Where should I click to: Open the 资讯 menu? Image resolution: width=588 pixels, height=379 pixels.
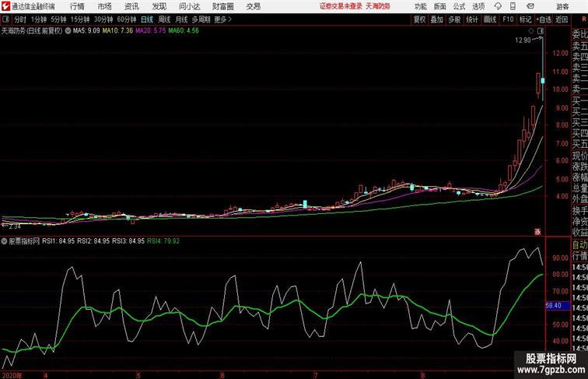tap(131, 6)
